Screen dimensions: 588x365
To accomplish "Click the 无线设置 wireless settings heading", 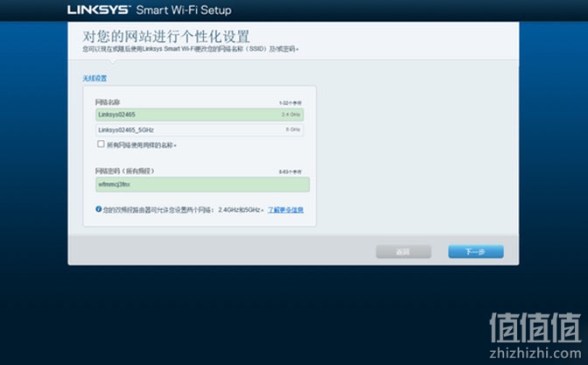I will [94, 79].
